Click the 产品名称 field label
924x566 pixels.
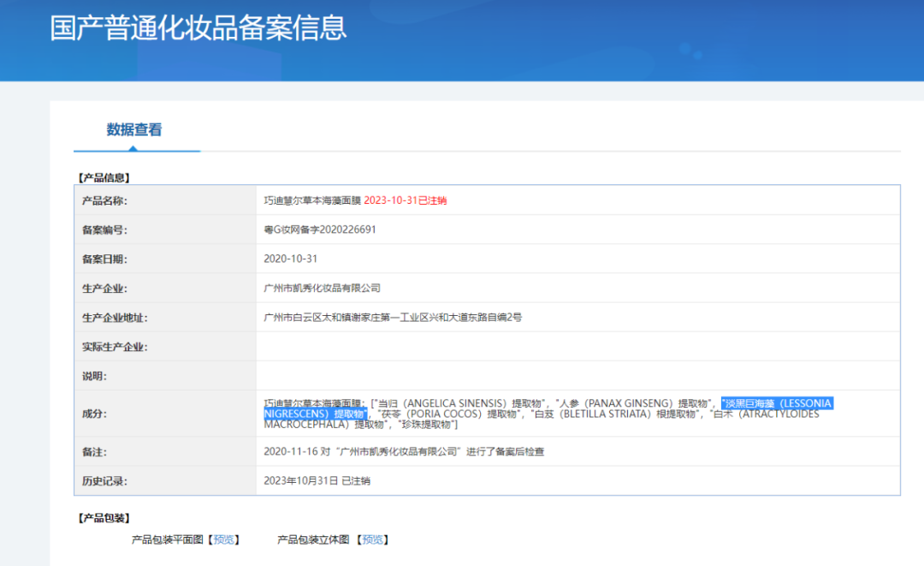tap(104, 200)
